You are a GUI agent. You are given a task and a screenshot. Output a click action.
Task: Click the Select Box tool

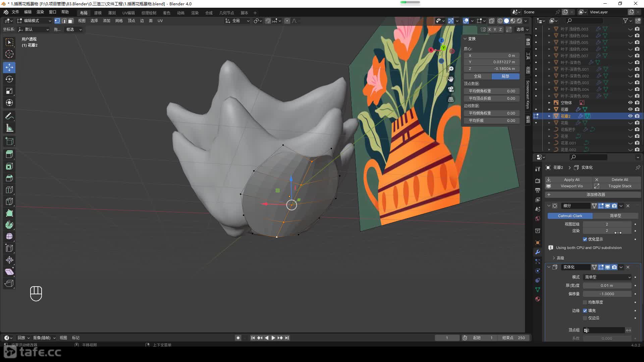tap(9, 42)
